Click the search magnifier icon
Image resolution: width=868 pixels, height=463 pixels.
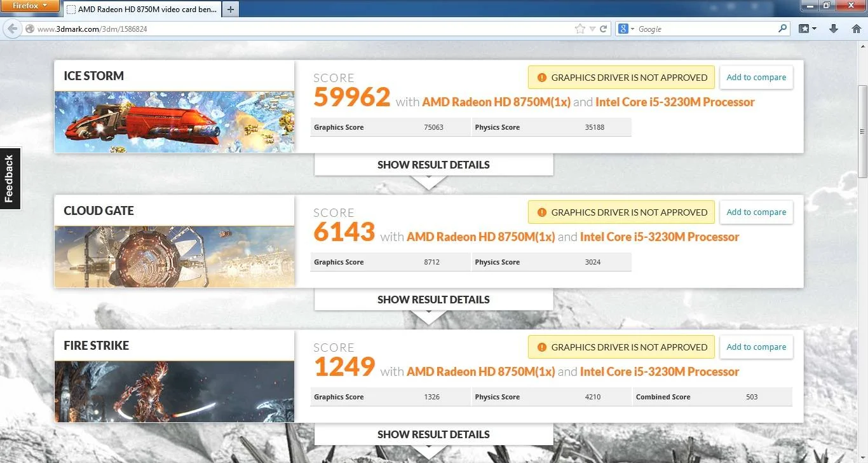coord(782,29)
